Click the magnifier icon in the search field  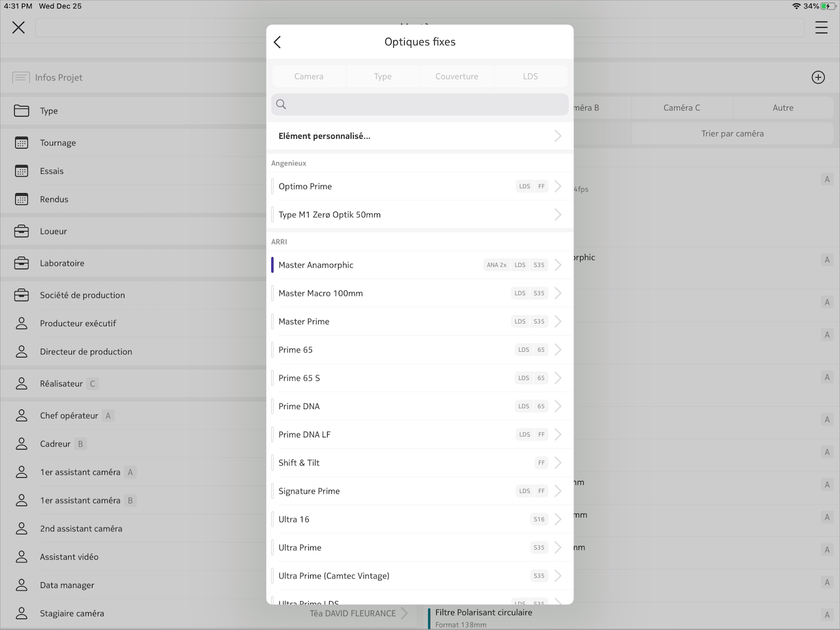(x=281, y=104)
